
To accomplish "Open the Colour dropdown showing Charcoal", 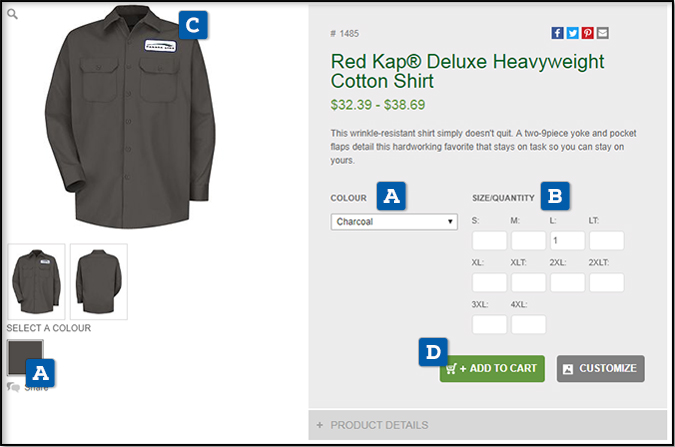I will tap(394, 221).
